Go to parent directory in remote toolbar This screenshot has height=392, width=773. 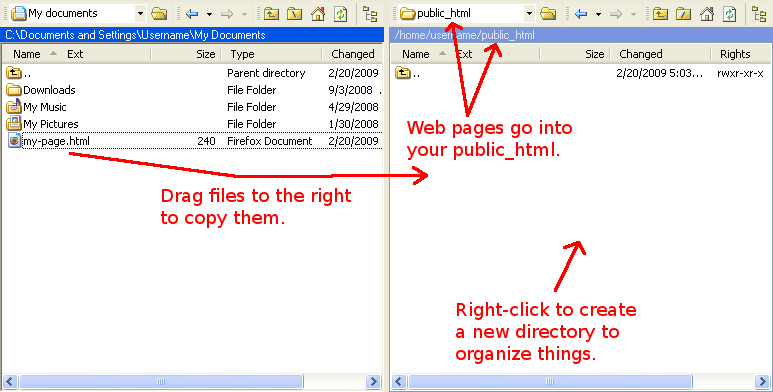[x=660, y=14]
